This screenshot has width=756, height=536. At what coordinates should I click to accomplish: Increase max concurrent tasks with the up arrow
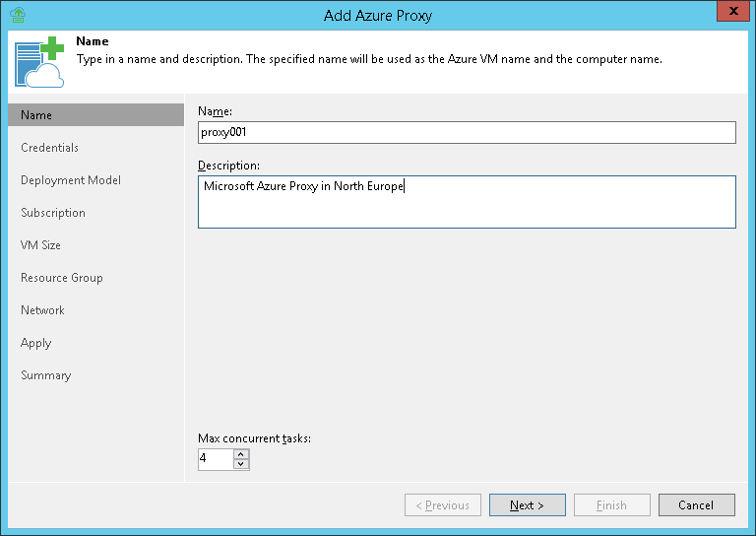241,454
